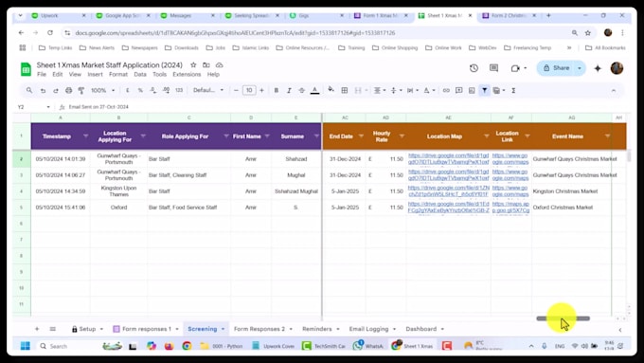Viewport: 644px width, 363px height.
Task: Toggle strikethrough formatting
Action: pos(301,90)
